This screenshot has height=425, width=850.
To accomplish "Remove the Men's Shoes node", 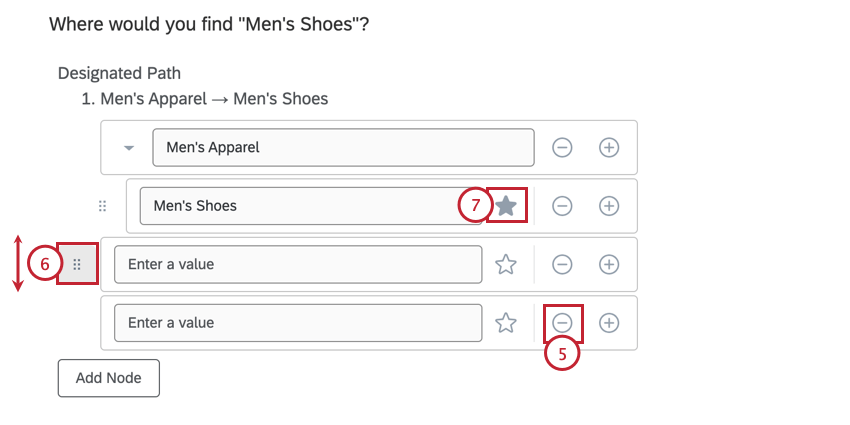I will [x=562, y=206].
